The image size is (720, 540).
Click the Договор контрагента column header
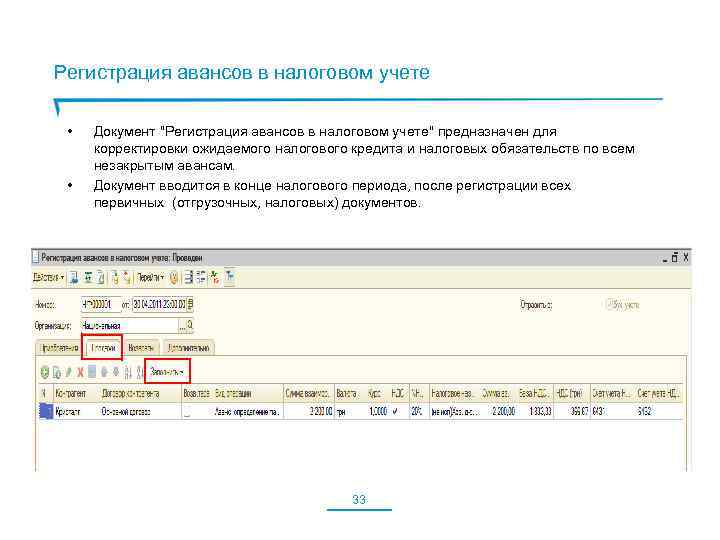point(141,394)
